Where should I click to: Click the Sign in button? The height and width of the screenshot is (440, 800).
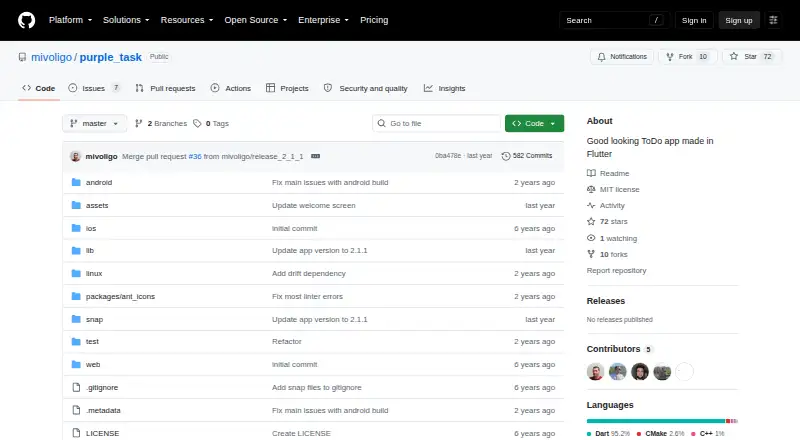[694, 20]
